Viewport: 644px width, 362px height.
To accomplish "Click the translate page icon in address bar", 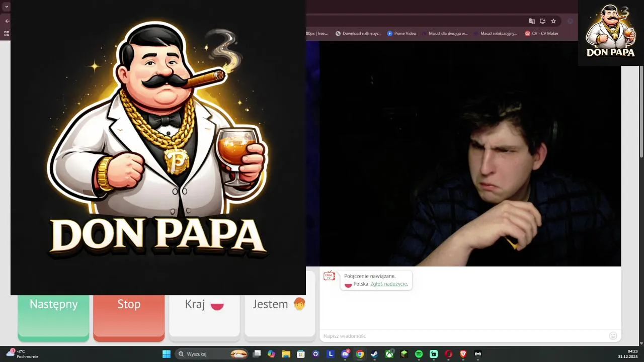I will 532,21.
